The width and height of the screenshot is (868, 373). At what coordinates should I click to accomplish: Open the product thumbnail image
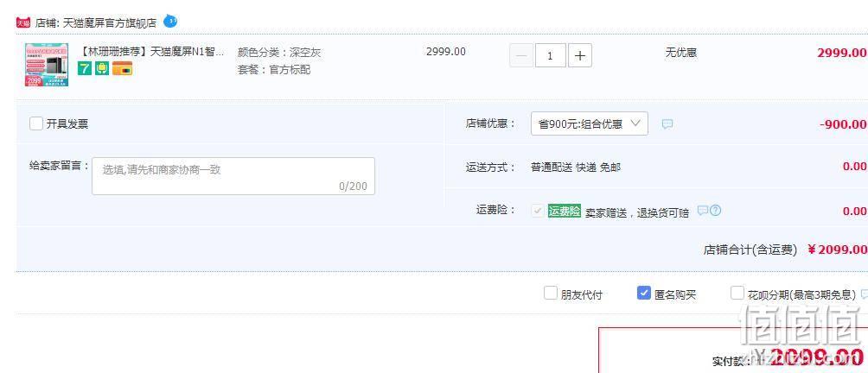(x=47, y=66)
